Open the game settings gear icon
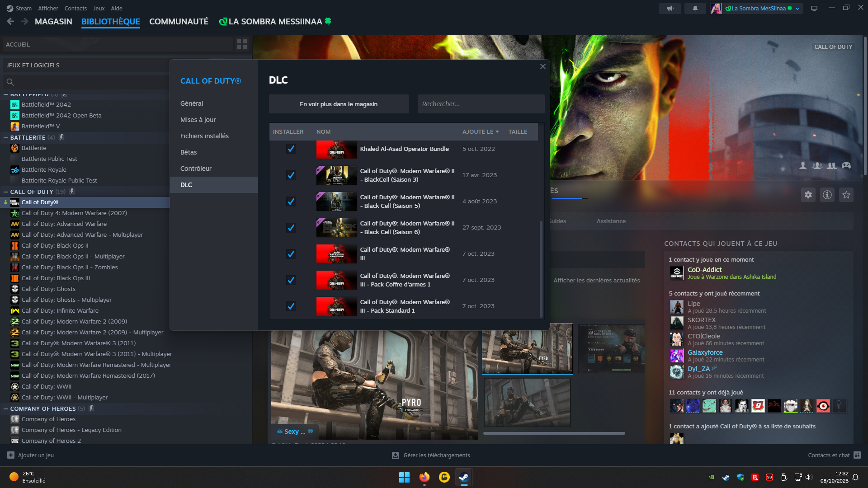868x488 pixels. [809, 195]
